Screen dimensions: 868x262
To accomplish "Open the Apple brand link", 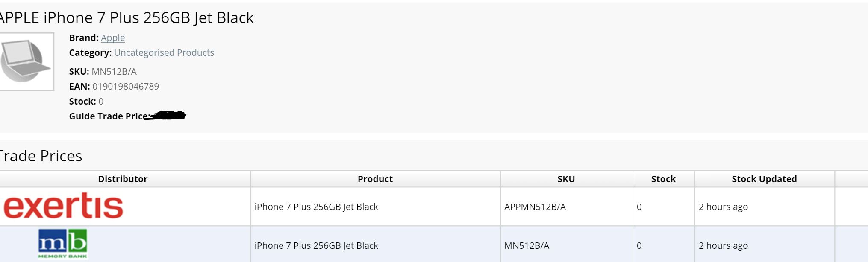I will [x=113, y=38].
